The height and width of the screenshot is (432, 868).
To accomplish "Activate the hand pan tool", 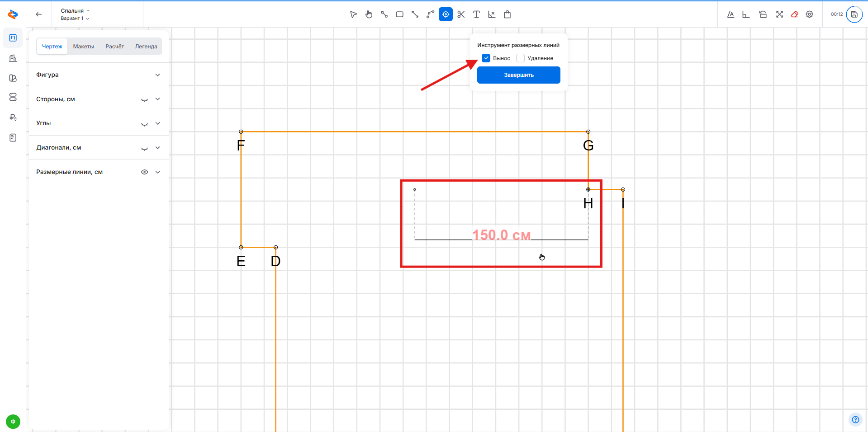I will 369,14.
